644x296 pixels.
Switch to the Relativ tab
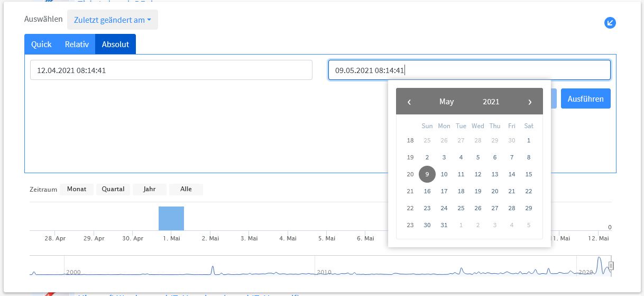77,44
